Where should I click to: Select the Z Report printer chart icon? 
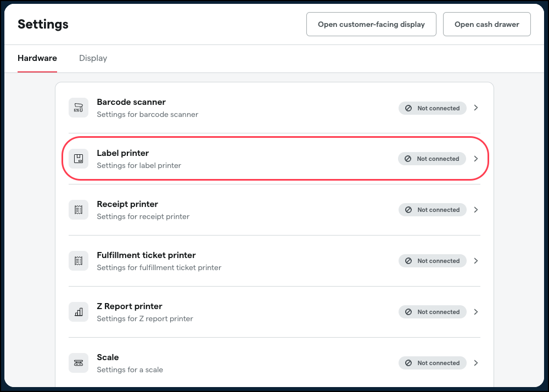click(x=78, y=312)
